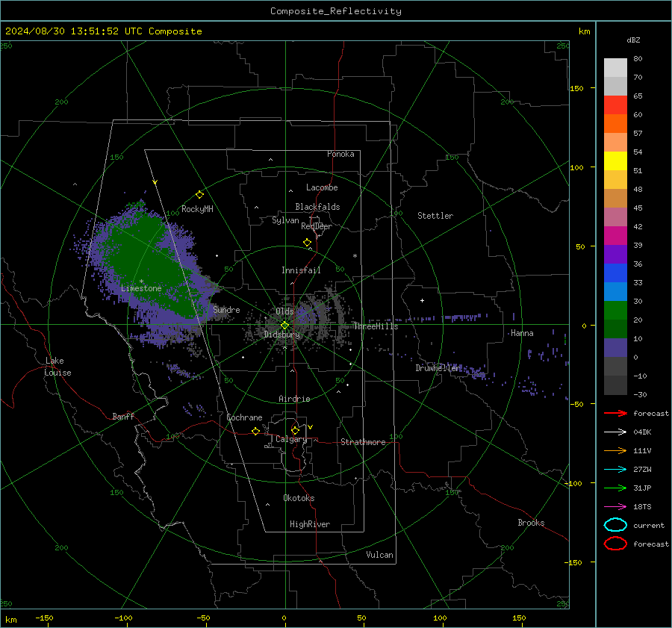Select the slate purple 0 dBZ swatch
Screen dimensions: 672x628
615,348
